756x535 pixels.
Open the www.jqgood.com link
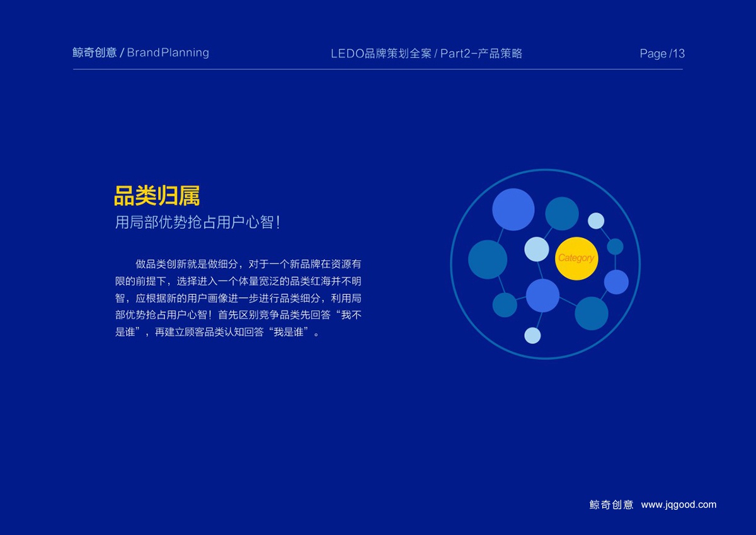click(x=679, y=504)
